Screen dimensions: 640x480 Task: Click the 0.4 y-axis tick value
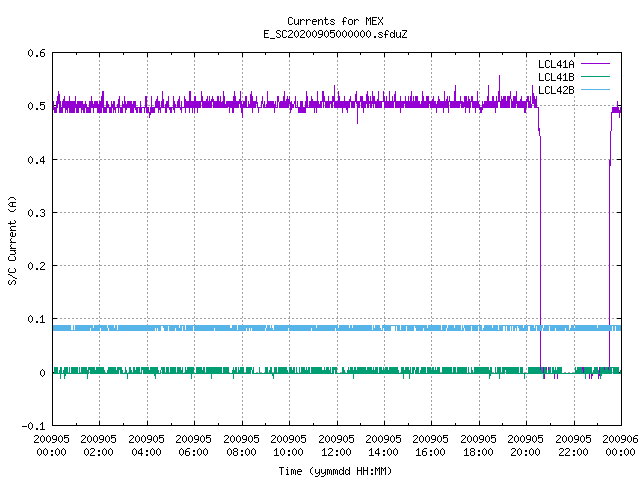pos(36,160)
